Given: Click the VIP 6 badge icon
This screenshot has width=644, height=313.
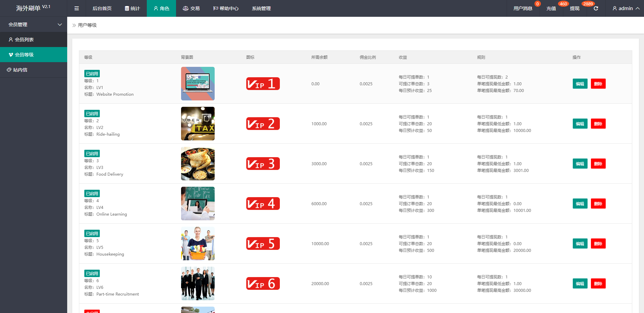Looking at the screenshot, I should 263,283.
